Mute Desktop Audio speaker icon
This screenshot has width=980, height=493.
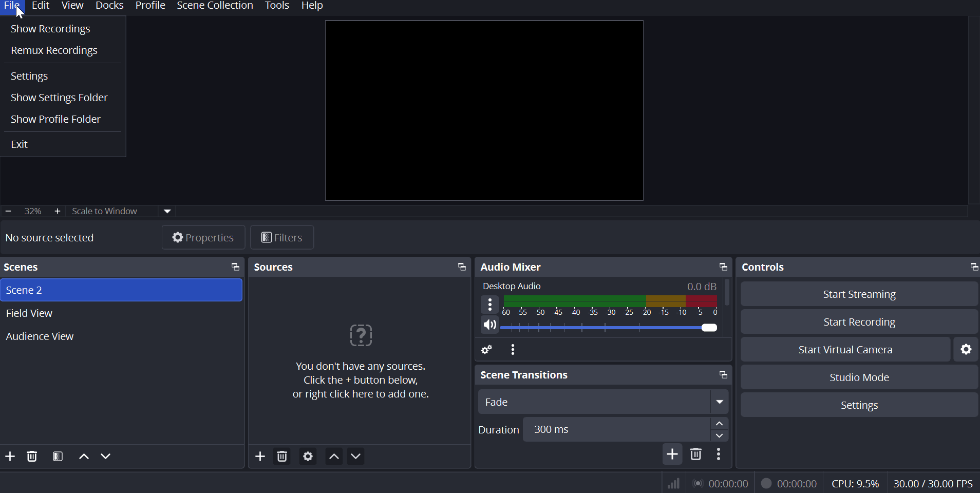489,325
